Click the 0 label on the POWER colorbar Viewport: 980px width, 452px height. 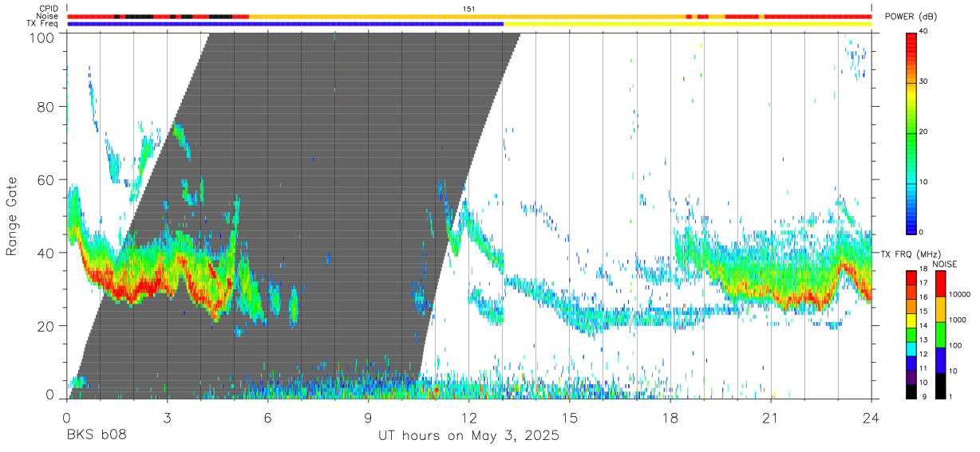(922, 233)
